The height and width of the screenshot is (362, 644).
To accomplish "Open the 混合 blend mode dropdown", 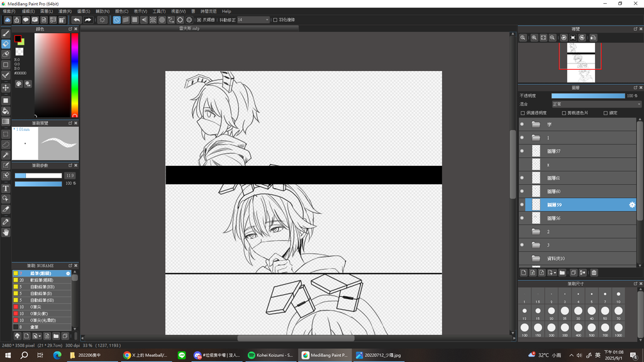I will pyautogui.click(x=596, y=104).
